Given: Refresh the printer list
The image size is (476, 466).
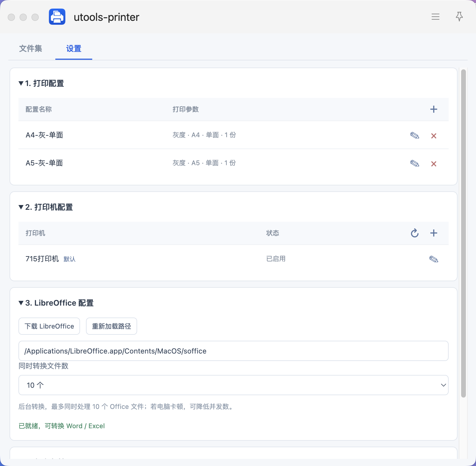Looking at the screenshot, I should tap(415, 233).
